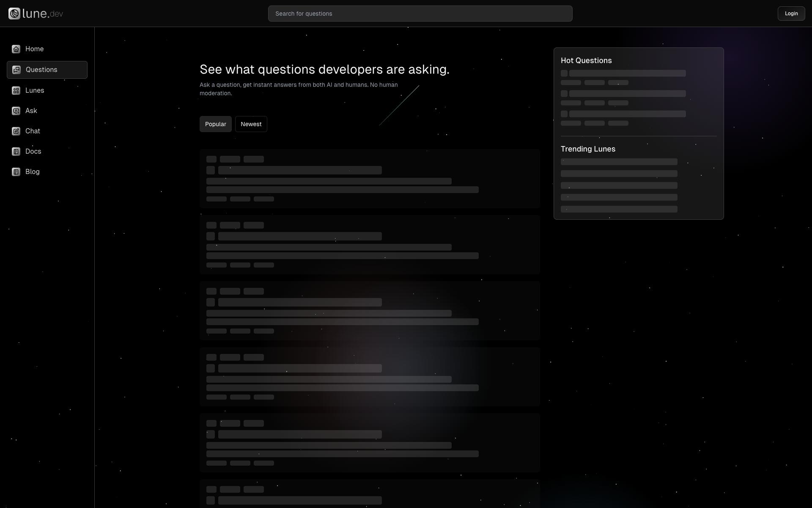Select the first Hot Questions placeholder
The width and height of the screenshot is (812, 508).
tap(627, 74)
